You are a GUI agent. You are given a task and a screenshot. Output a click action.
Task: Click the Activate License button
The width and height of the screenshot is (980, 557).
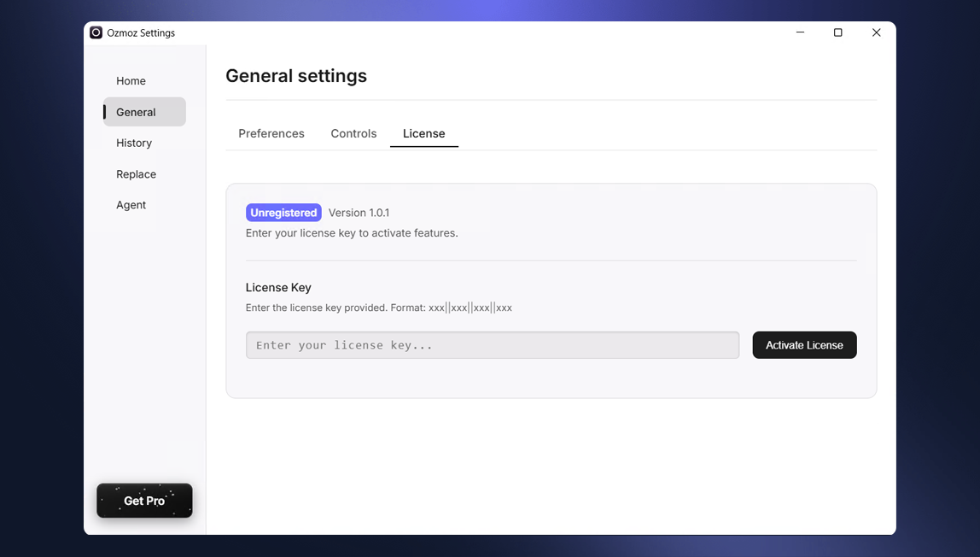(804, 344)
